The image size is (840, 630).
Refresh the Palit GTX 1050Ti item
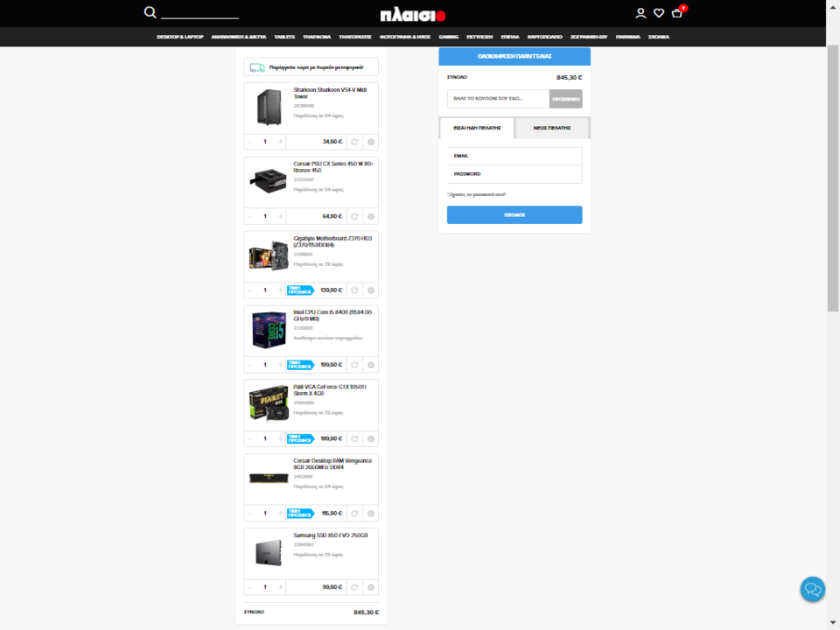point(354,438)
